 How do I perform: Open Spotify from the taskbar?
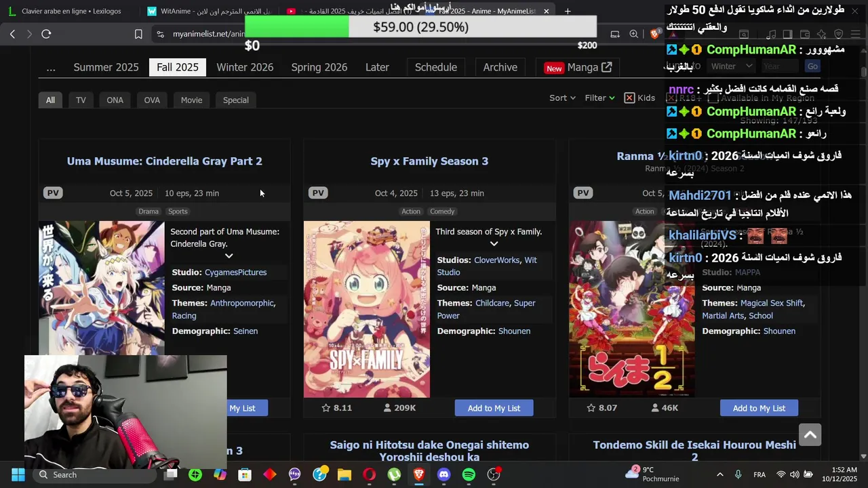point(469,474)
